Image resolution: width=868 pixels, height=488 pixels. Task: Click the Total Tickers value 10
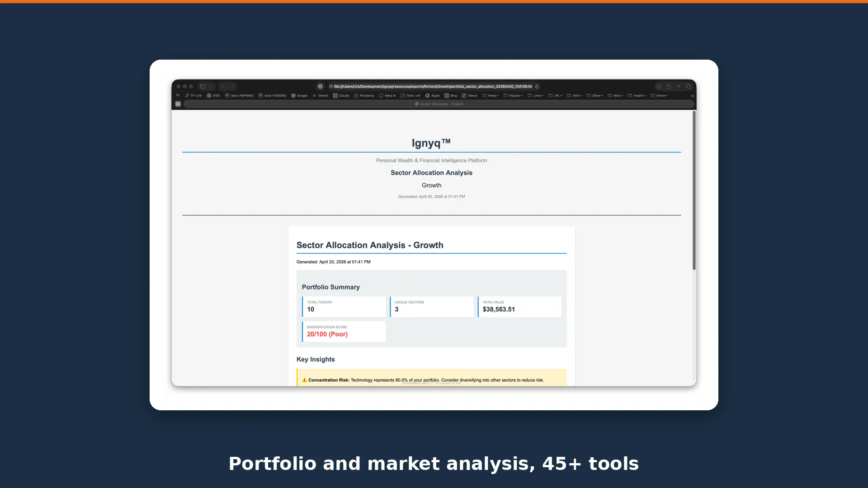pyautogui.click(x=311, y=310)
